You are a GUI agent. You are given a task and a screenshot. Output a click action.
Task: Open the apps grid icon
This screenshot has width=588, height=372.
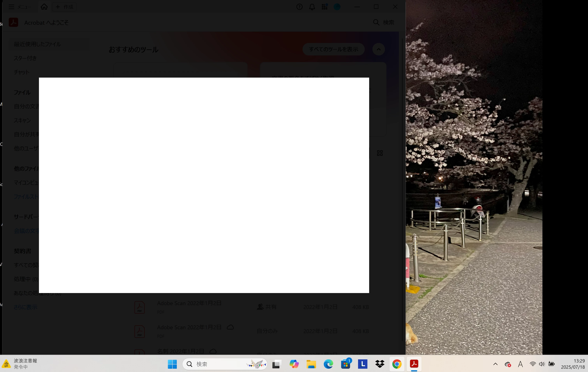tap(325, 7)
